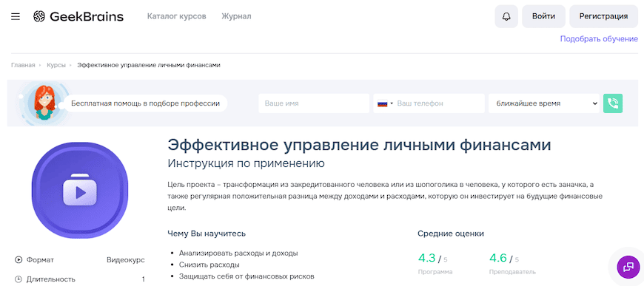
Task: Open notifications bell
Action: click(x=506, y=16)
